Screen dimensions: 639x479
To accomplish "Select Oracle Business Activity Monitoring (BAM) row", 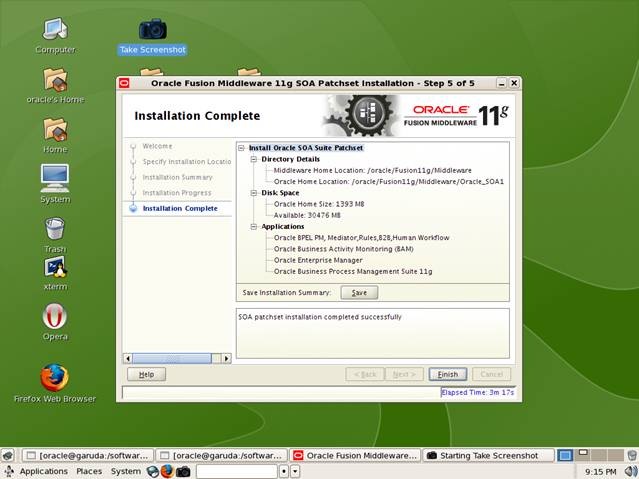I will pos(344,249).
